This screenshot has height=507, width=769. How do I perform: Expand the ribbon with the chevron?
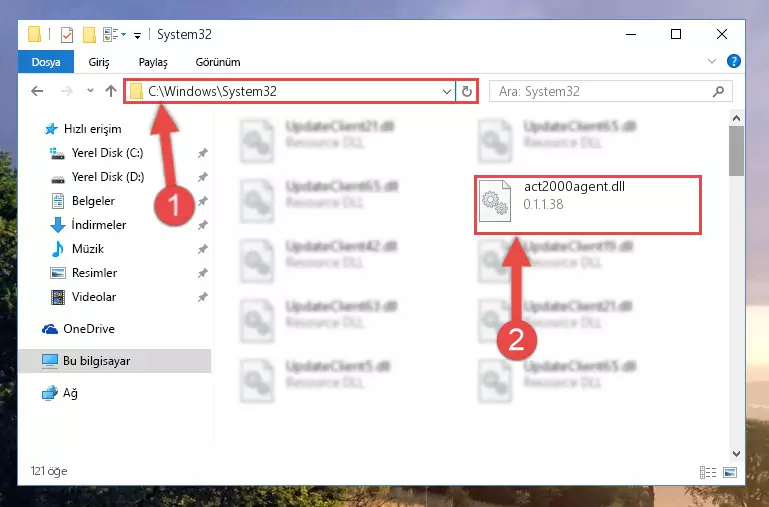(712, 61)
